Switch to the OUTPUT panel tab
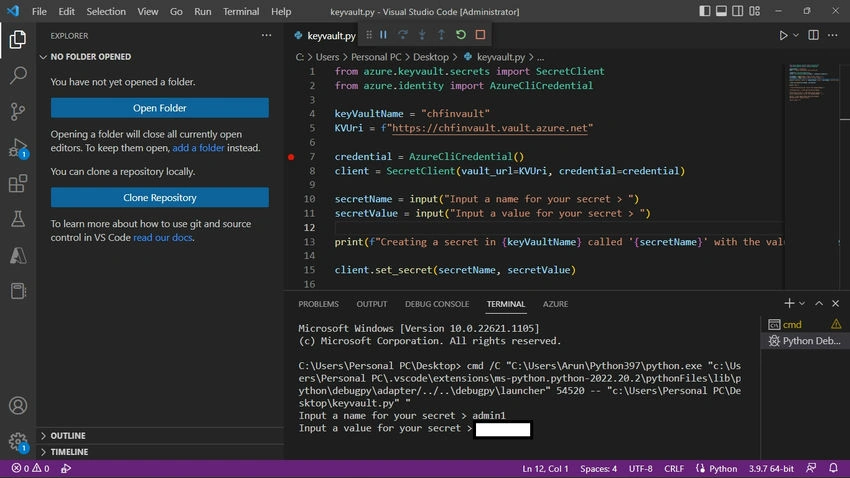This screenshot has width=850, height=478. click(371, 304)
